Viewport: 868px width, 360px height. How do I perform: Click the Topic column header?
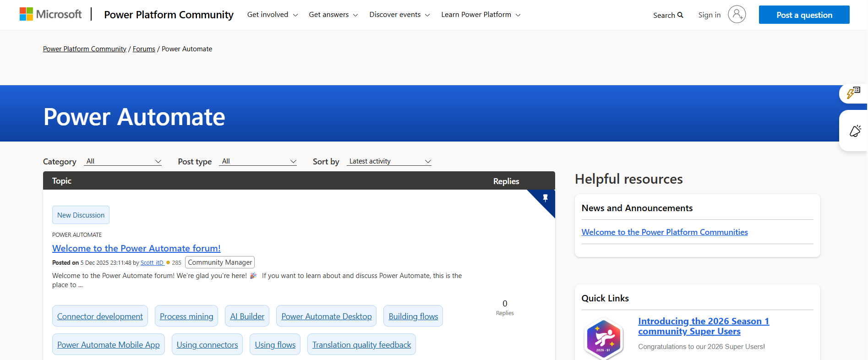[x=62, y=181]
